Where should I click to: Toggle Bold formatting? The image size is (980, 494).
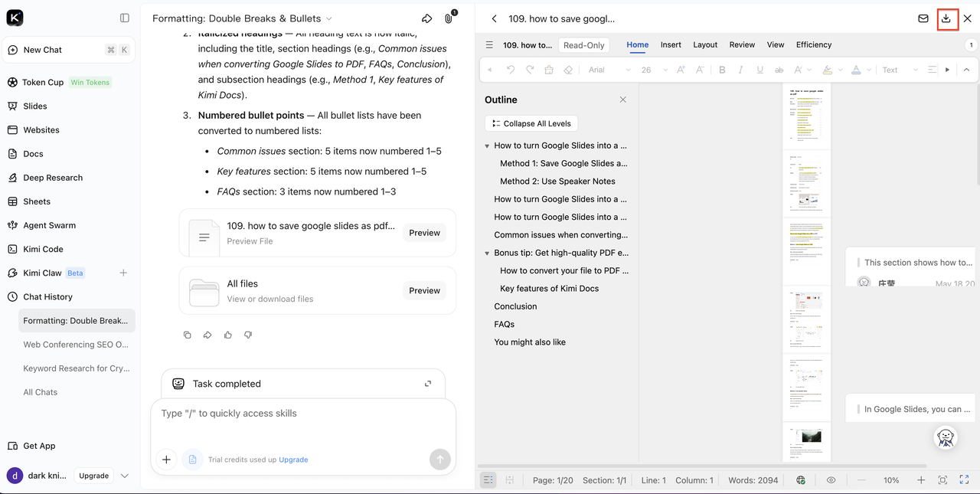coord(722,70)
